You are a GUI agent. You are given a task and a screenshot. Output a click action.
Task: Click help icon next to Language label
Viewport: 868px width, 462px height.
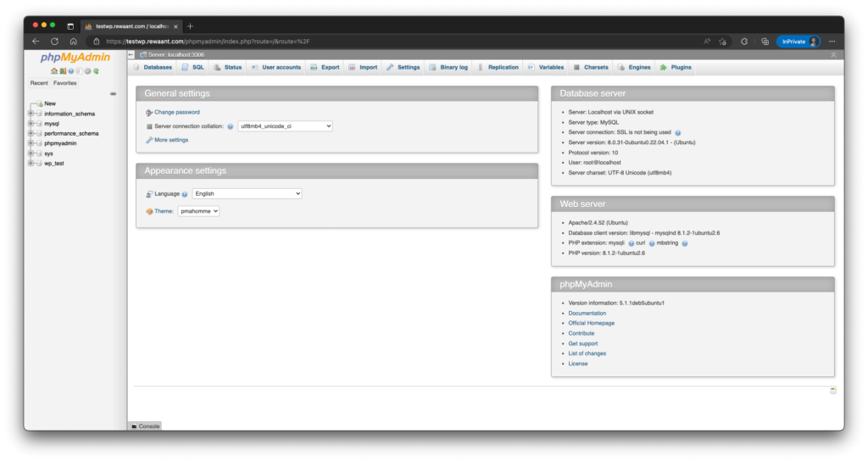[185, 194]
